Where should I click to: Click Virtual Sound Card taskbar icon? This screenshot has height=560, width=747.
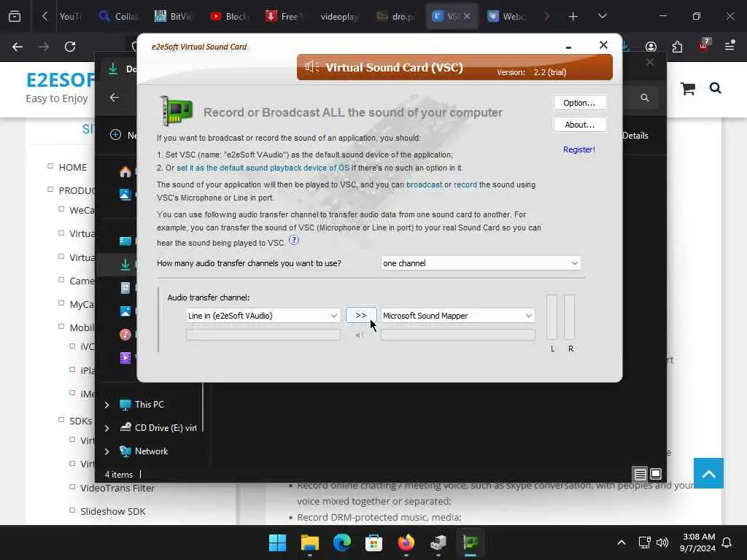(471, 542)
